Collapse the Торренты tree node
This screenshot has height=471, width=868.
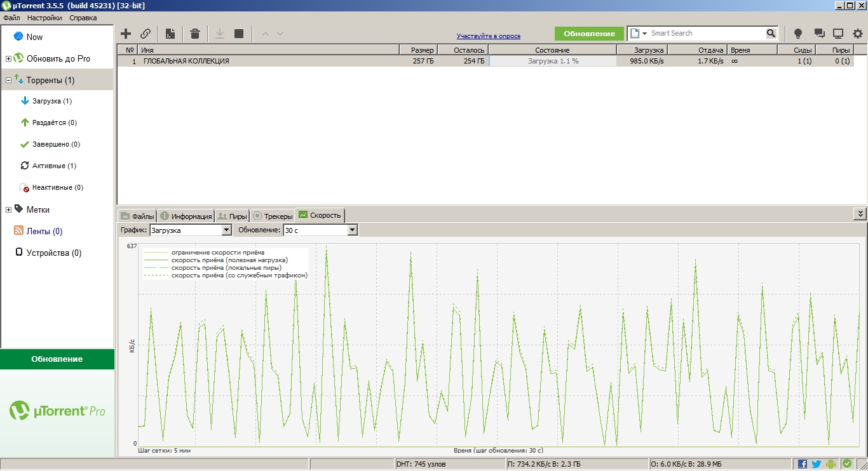pyautogui.click(x=8, y=80)
